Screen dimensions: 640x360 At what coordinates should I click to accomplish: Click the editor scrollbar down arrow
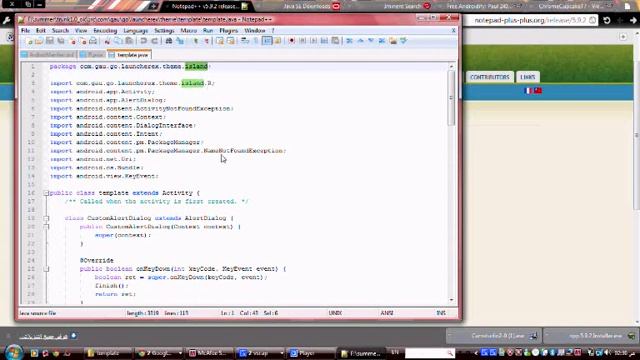[451, 300]
